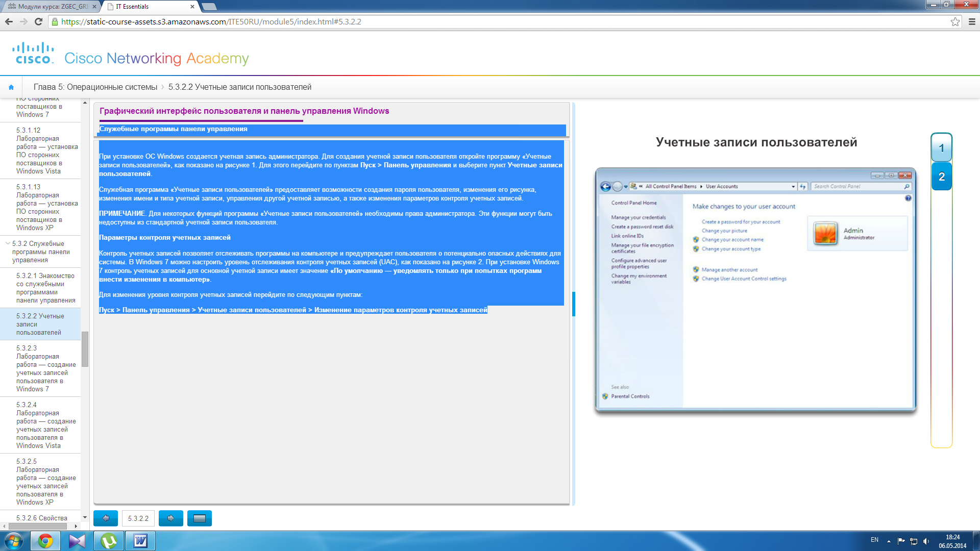The width and height of the screenshot is (980, 551).
Task: Open a new browser tab
Action: [x=209, y=7]
